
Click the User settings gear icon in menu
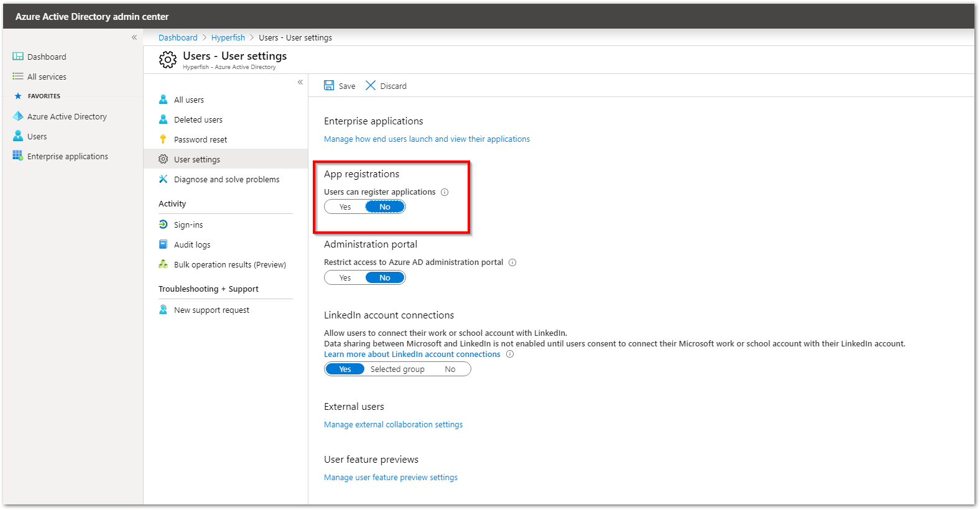click(x=164, y=159)
